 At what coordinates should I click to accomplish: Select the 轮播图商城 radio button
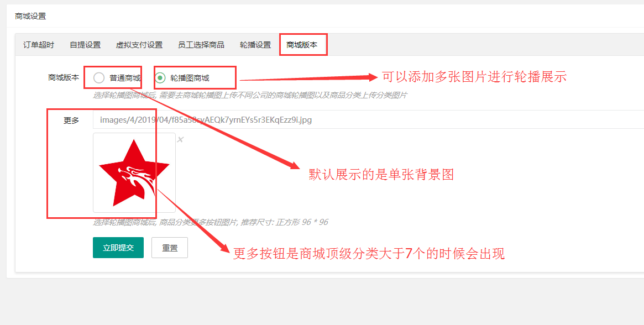(x=160, y=78)
